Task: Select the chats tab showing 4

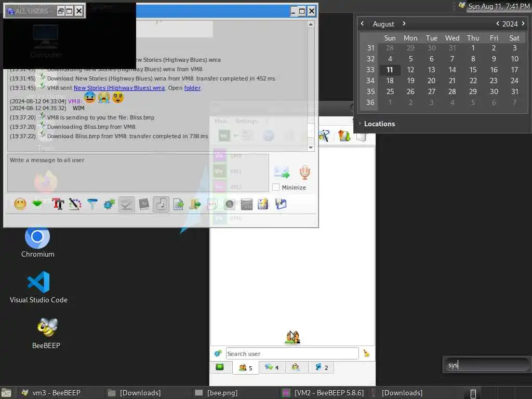Action: click(272, 367)
